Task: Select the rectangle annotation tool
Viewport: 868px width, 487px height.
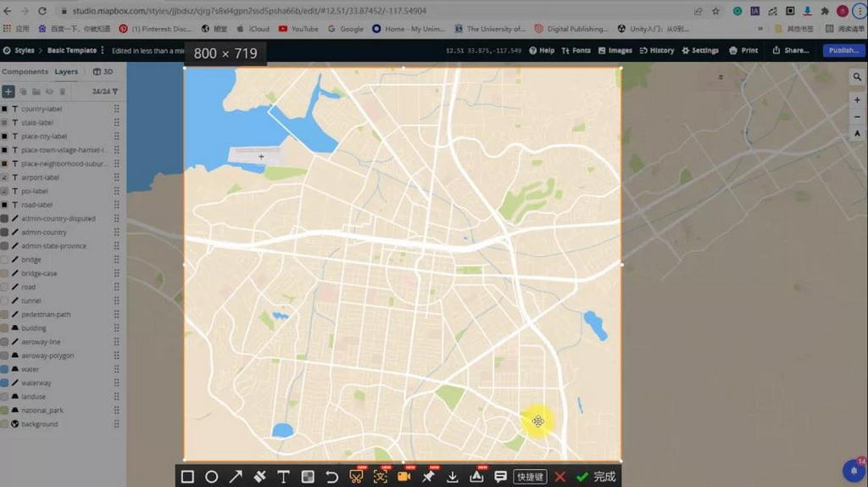Action: click(187, 477)
